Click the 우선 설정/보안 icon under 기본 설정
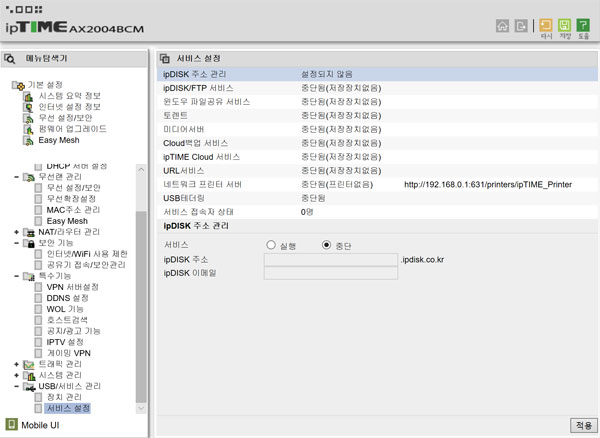600x438 pixels. pyautogui.click(x=28, y=118)
